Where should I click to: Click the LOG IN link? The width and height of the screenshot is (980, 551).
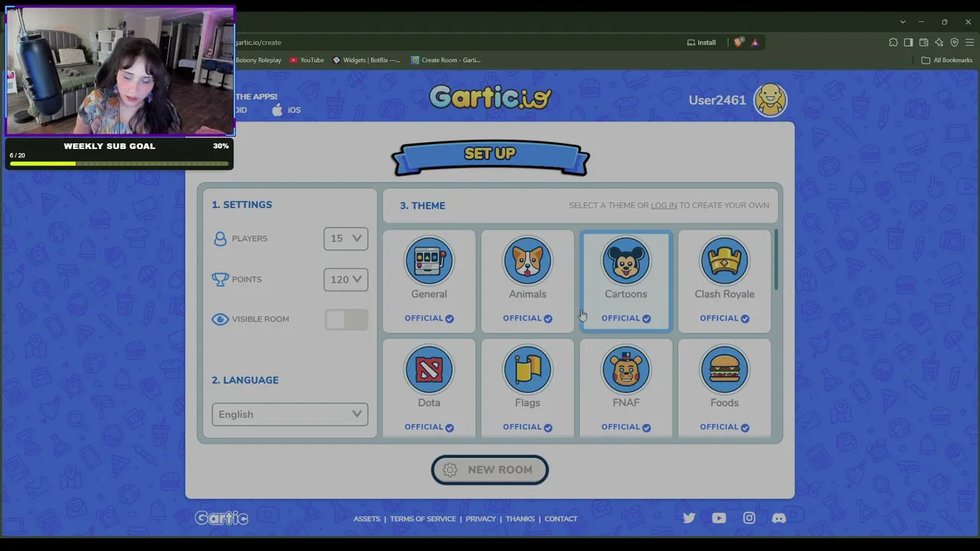click(664, 205)
